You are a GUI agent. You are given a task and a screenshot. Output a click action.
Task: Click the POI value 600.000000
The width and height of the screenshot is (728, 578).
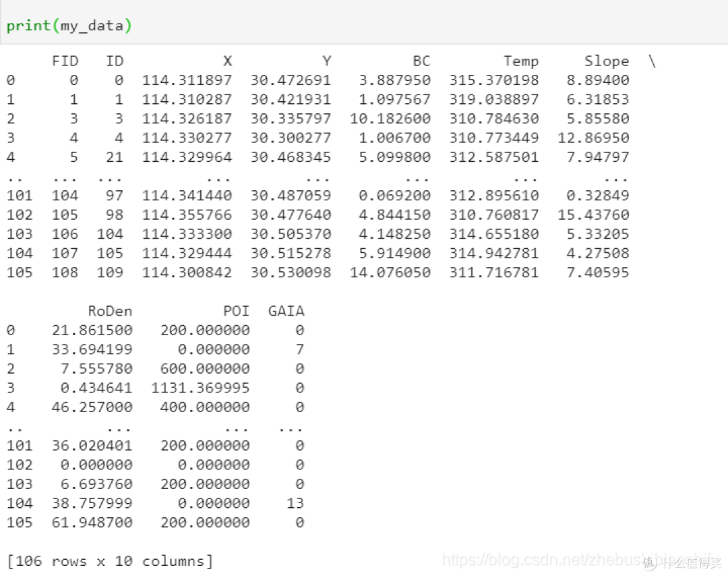coord(205,369)
